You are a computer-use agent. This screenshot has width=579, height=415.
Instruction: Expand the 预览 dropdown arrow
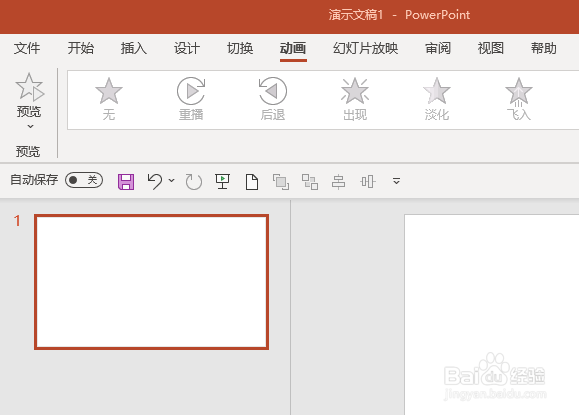click(30, 127)
